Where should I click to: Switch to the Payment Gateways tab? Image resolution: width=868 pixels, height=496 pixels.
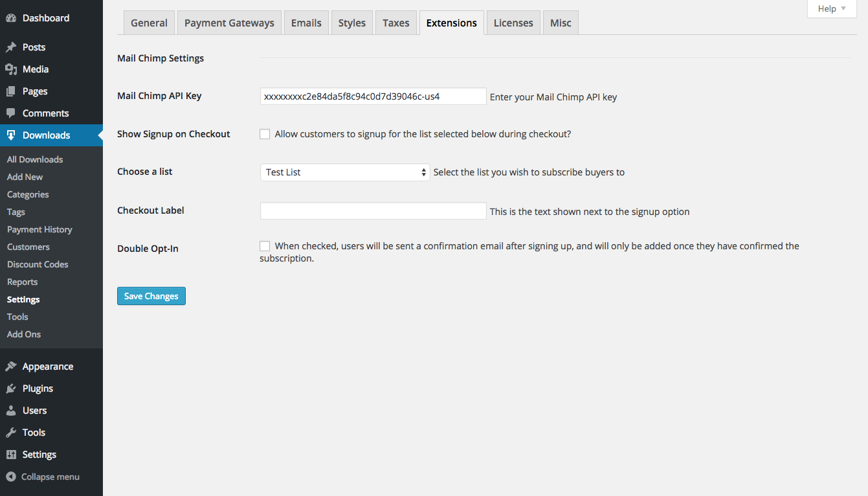[229, 23]
